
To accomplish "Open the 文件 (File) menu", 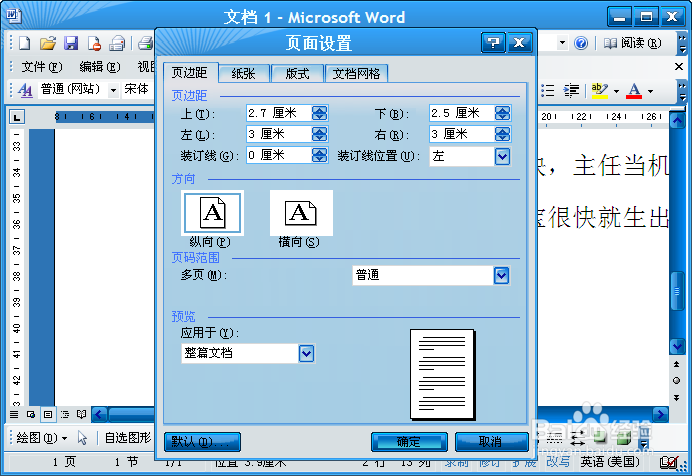I will [42, 67].
